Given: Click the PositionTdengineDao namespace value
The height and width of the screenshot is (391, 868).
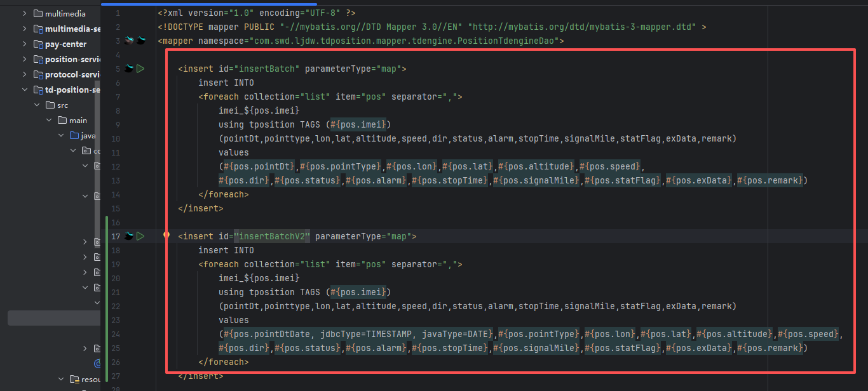Looking at the screenshot, I should click(x=403, y=41).
